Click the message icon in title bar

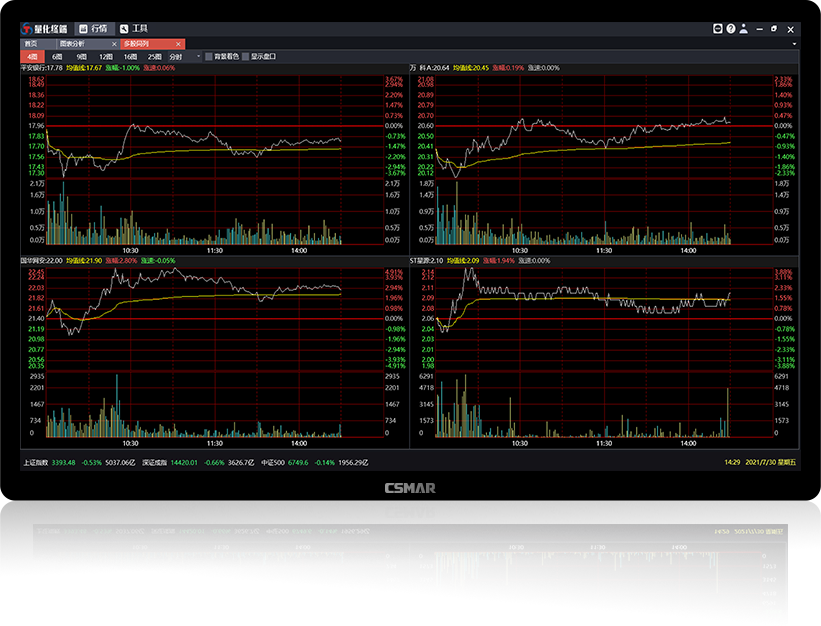(x=718, y=29)
